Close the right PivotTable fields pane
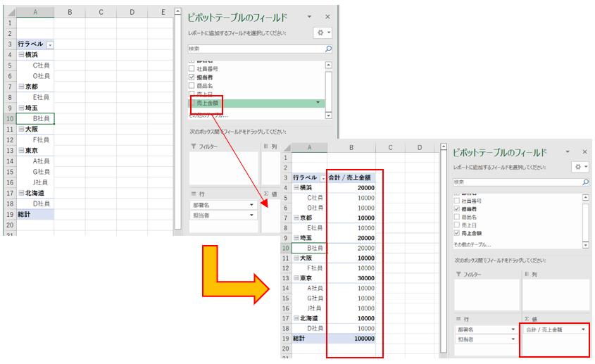 tap(584, 151)
